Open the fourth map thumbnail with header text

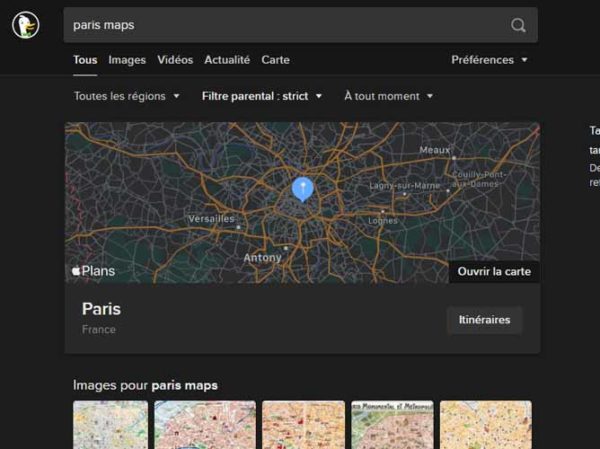point(392,425)
